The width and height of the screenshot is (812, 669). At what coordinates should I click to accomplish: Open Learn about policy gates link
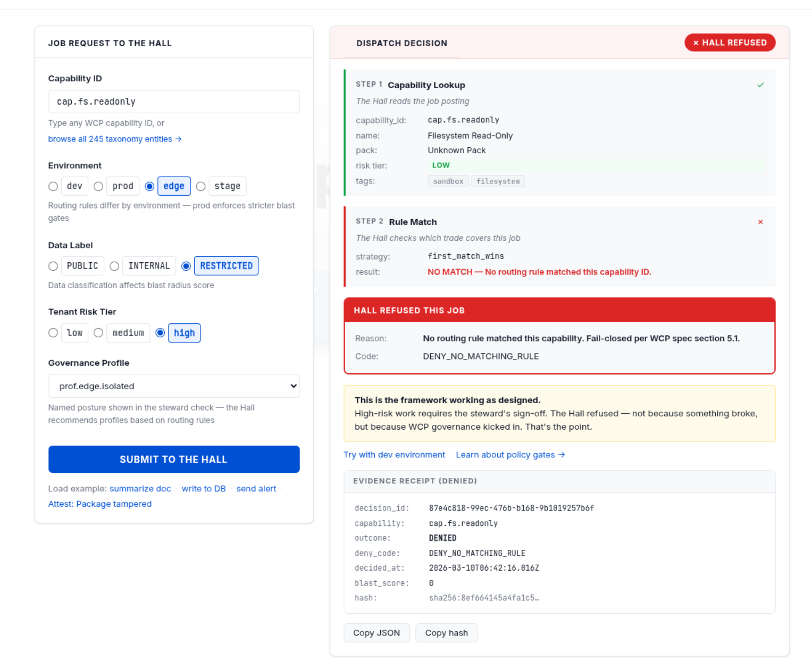click(509, 455)
